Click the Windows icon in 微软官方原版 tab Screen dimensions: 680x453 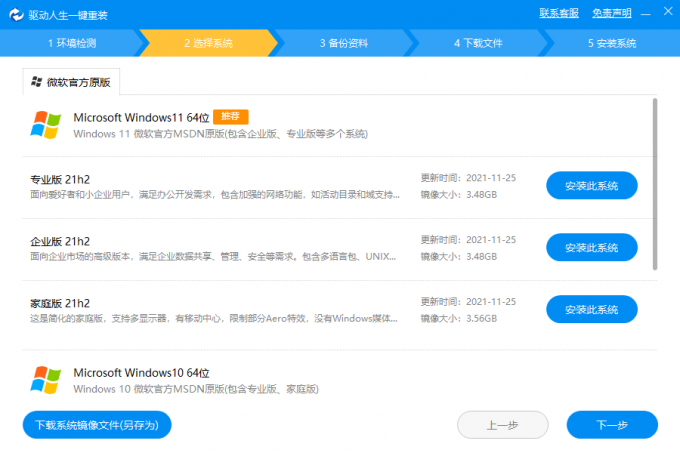[x=37, y=81]
